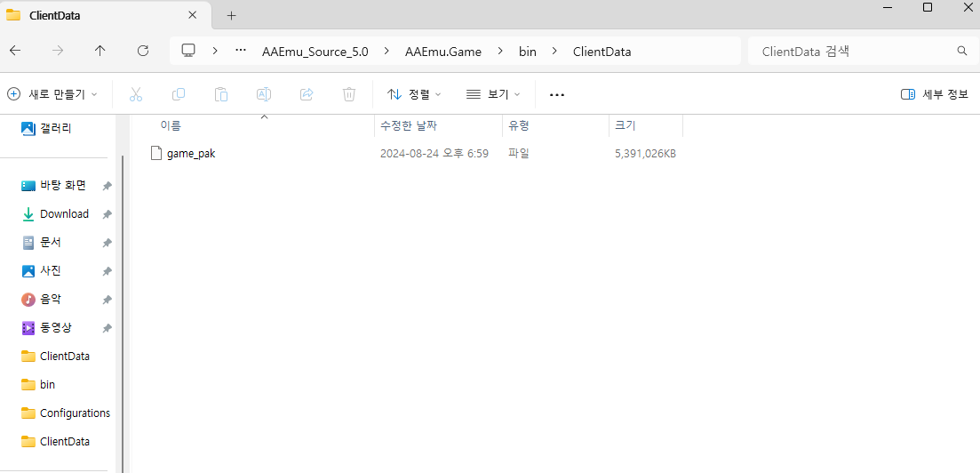
Task: Expand the hidden breadcrumb path (…)
Action: tap(241, 52)
